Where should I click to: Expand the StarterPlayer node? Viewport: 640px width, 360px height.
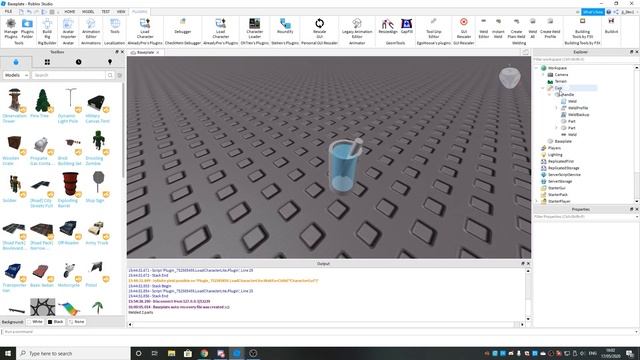click(x=537, y=201)
